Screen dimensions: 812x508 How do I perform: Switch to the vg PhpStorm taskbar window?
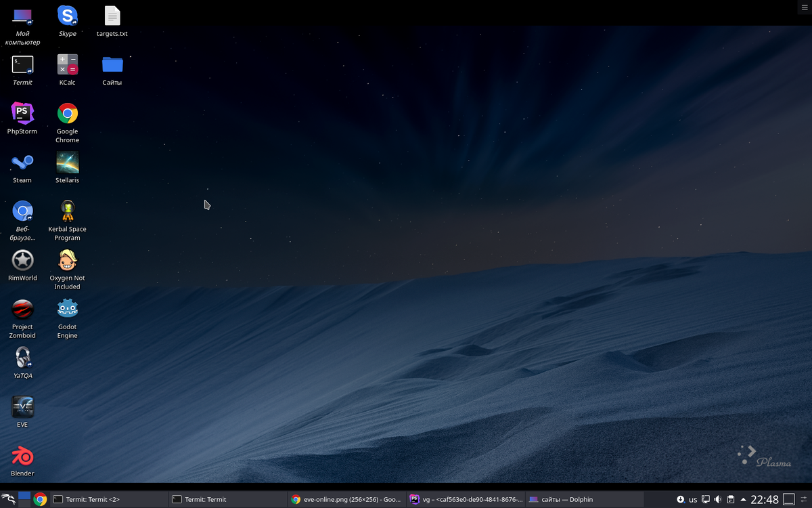pyautogui.click(x=466, y=499)
